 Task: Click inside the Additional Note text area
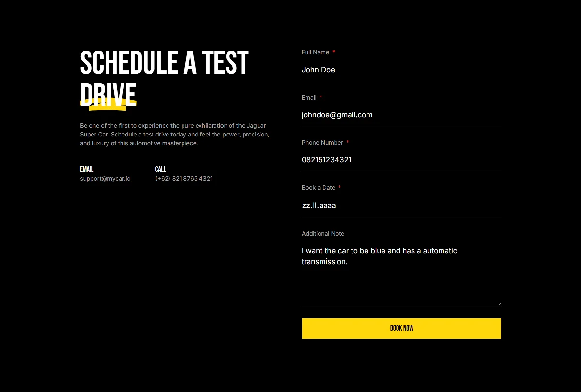(x=401, y=273)
